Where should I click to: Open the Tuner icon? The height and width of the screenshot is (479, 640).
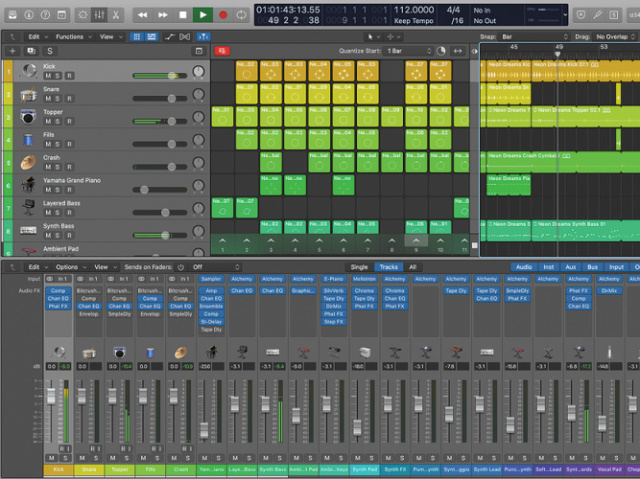[598, 15]
